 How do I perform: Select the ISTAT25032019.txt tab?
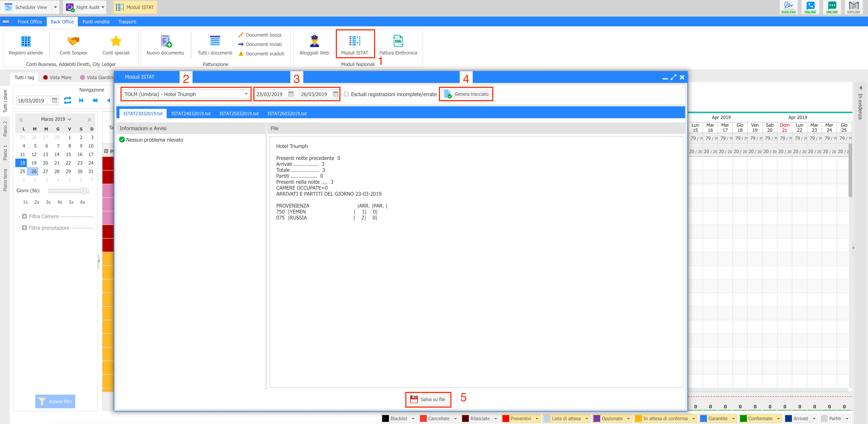[x=239, y=114]
